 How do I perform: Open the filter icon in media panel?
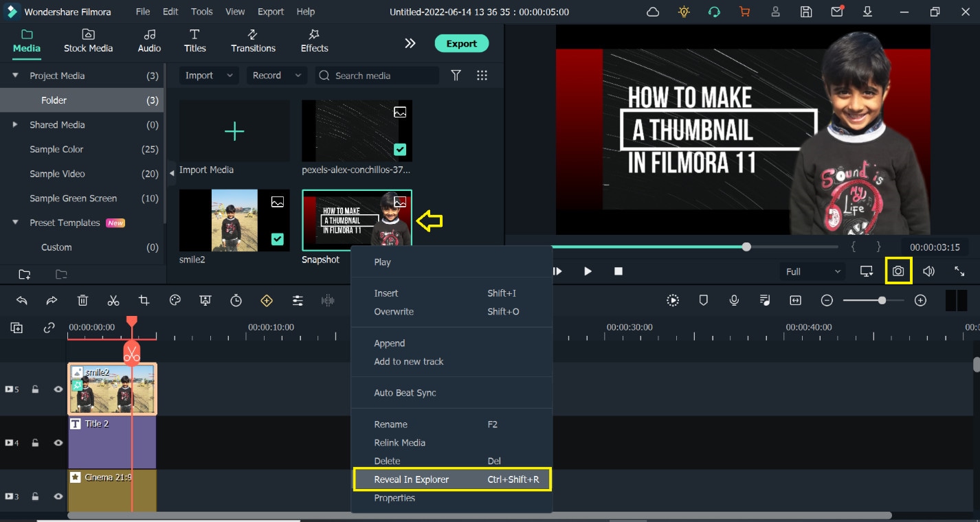[x=456, y=76]
